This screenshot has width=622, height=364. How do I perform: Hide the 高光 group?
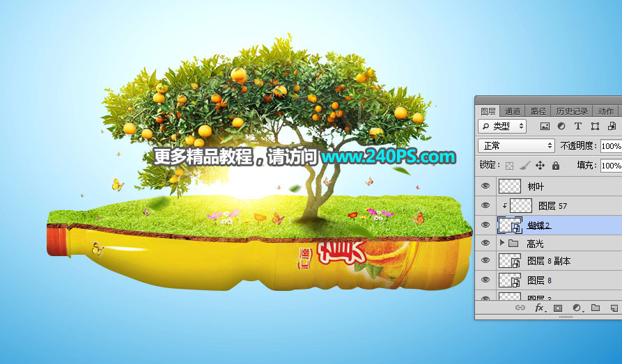point(485,243)
